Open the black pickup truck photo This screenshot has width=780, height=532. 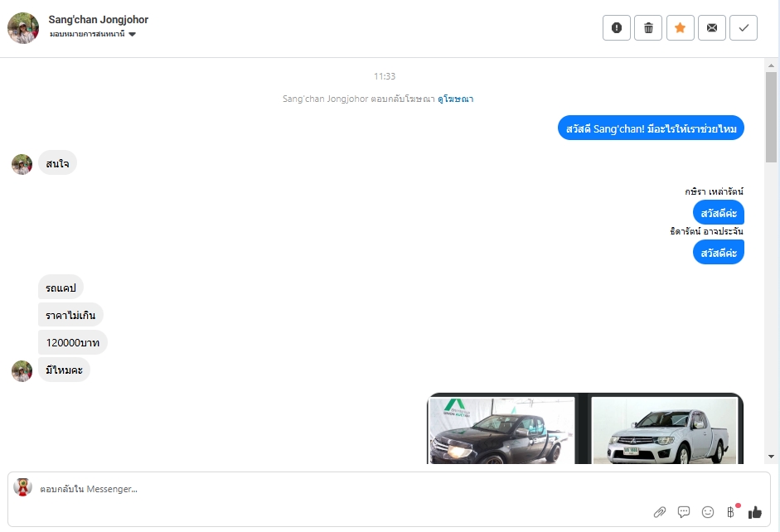point(502,430)
